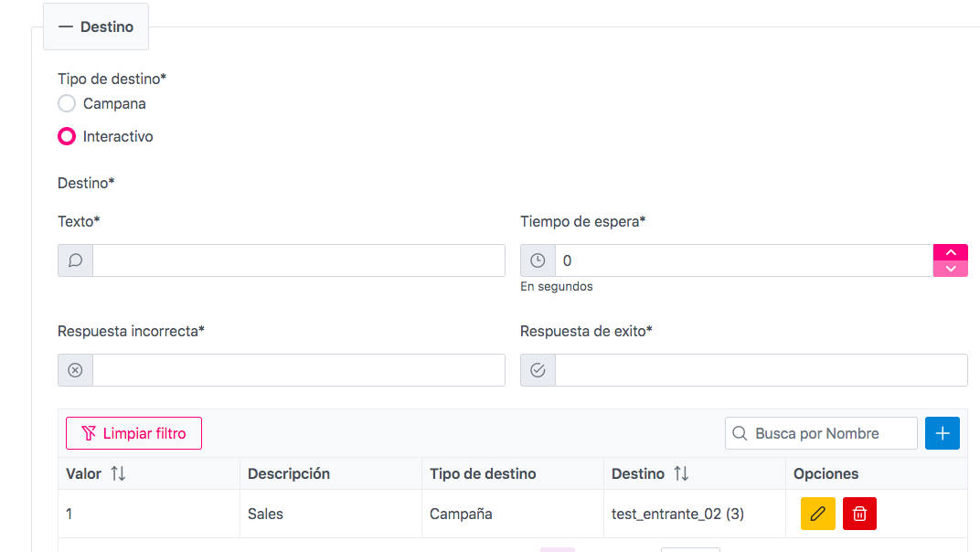Image resolution: width=980 pixels, height=552 pixels.
Task: Click the speech bubble icon beside Texto
Action: 76,260
